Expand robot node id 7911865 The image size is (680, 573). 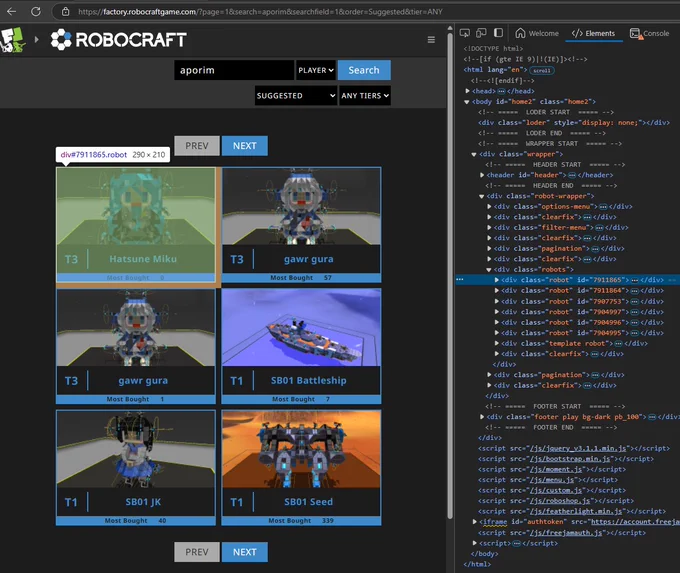[497, 280]
